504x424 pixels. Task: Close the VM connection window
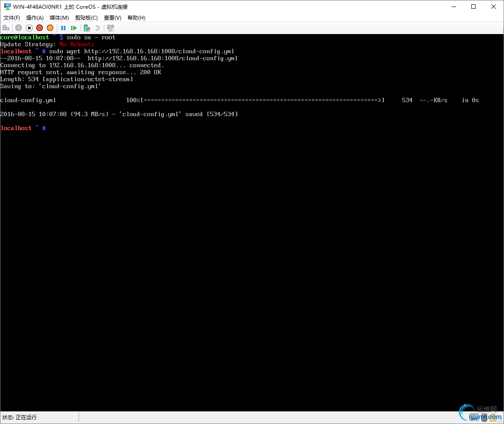click(x=494, y=7)
